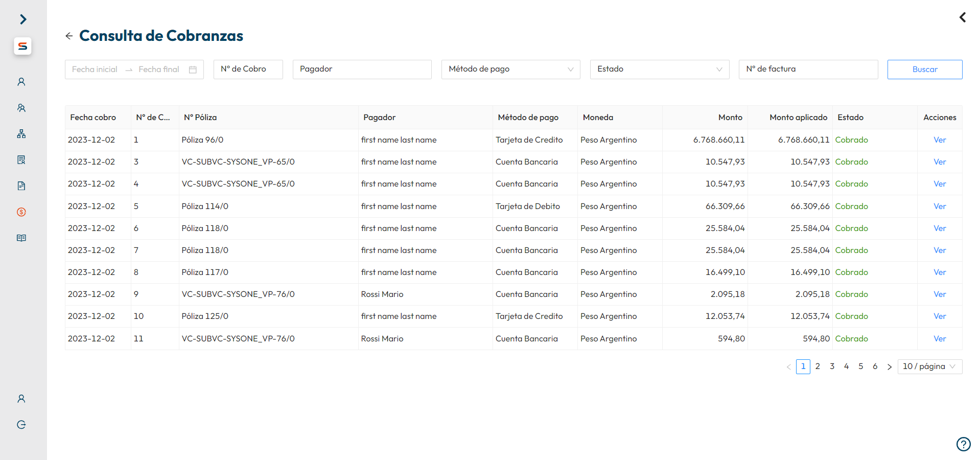Screen dimensions: 980x460
Task: Go to page 2 of results
Action: [818, 366]
